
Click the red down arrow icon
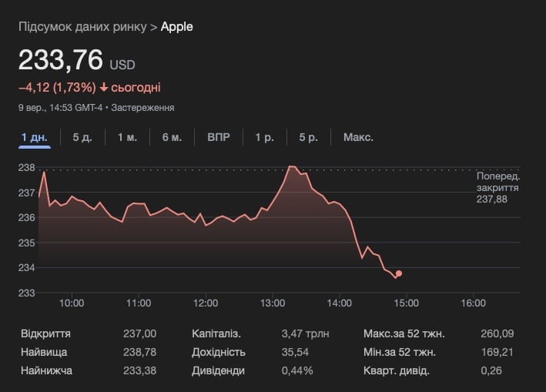pyautogui.click(x=105, y=88)
